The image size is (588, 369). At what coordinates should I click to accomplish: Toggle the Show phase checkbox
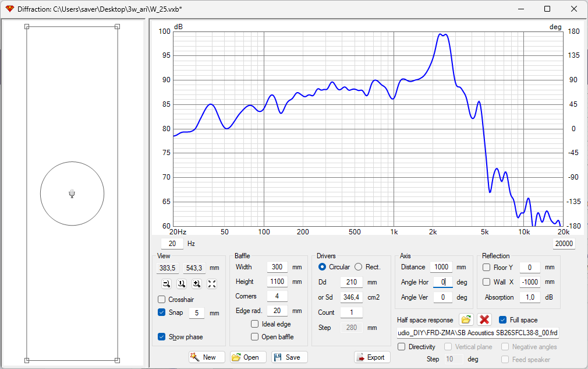click(x=162, y=337)
